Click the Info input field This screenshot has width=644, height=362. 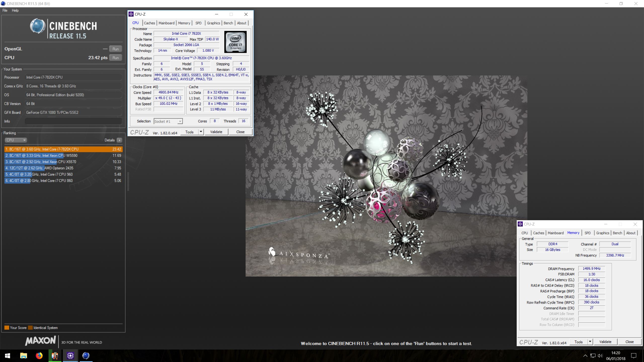point(73,121)
